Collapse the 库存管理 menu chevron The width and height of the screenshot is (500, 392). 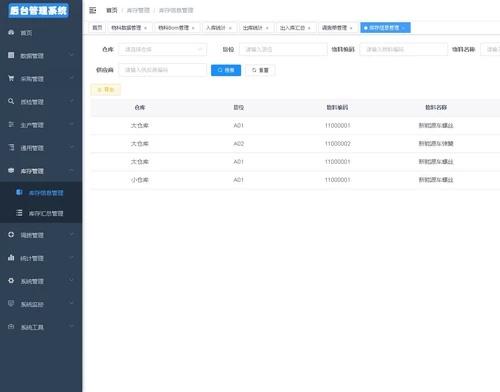coord(71,171)
